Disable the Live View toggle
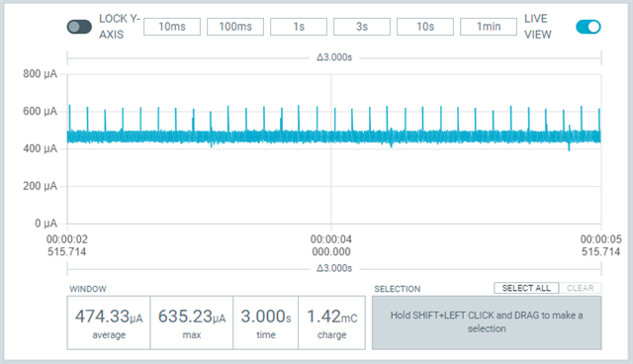Viewport: 633px width, 364px height. pos(588,27)
